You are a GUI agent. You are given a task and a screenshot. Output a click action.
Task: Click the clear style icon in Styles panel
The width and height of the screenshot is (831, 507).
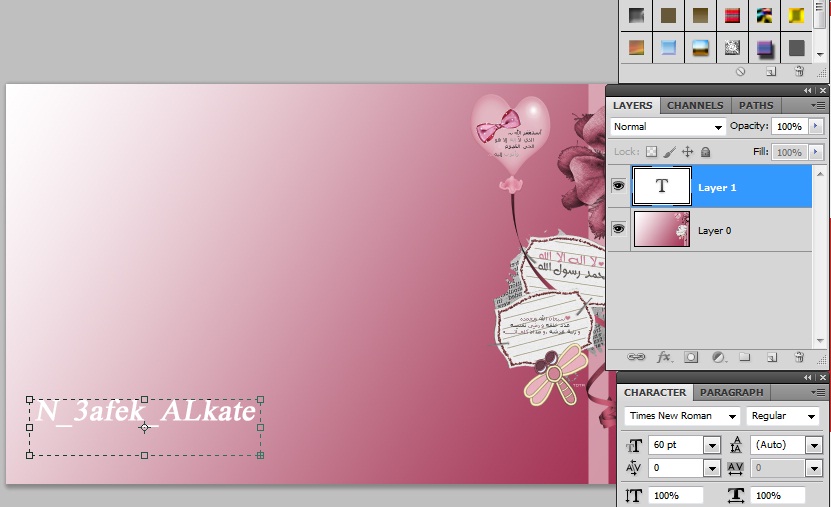741,72
